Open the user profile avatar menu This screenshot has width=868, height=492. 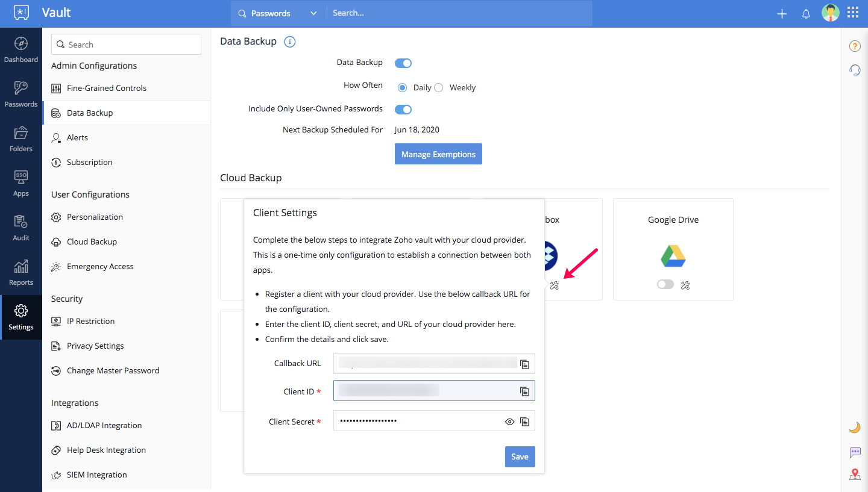830,13
